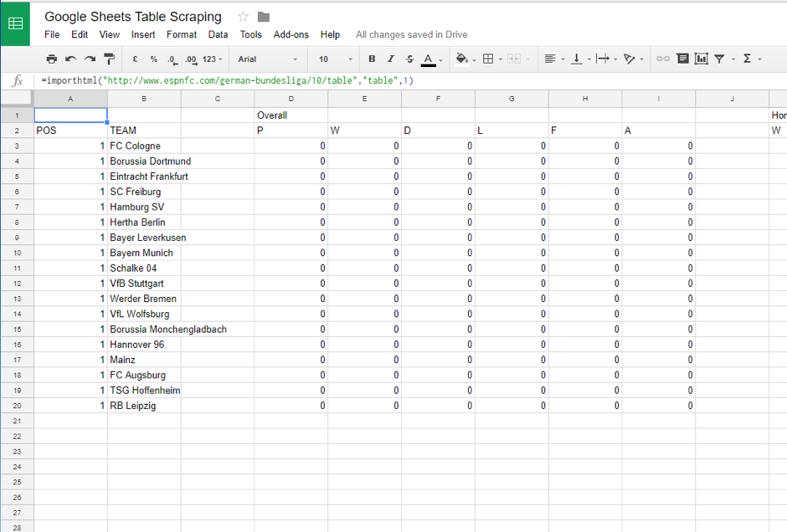Insert a comment
Image resolution: width=787 pixels, height=532 pixels.
click(x=682, y=59)
